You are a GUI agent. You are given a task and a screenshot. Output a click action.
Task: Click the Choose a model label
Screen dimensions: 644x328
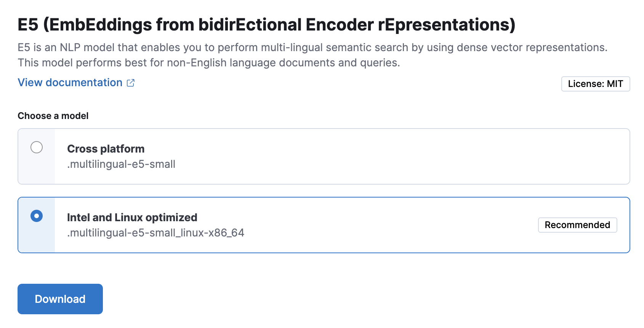tap(53, 116)
